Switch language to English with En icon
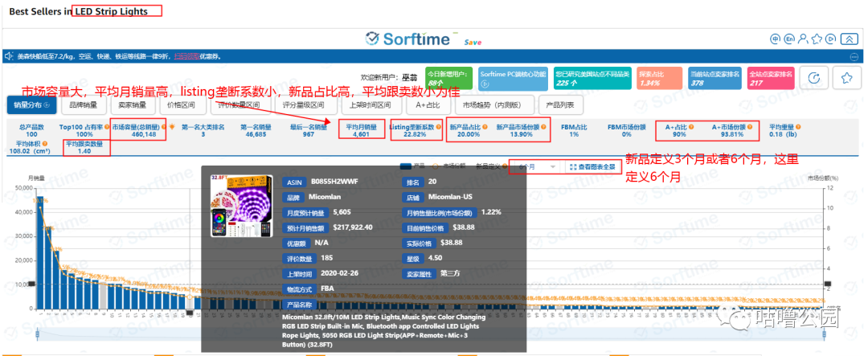Screen dimensions: 868x356 click(x=789, y=39)
